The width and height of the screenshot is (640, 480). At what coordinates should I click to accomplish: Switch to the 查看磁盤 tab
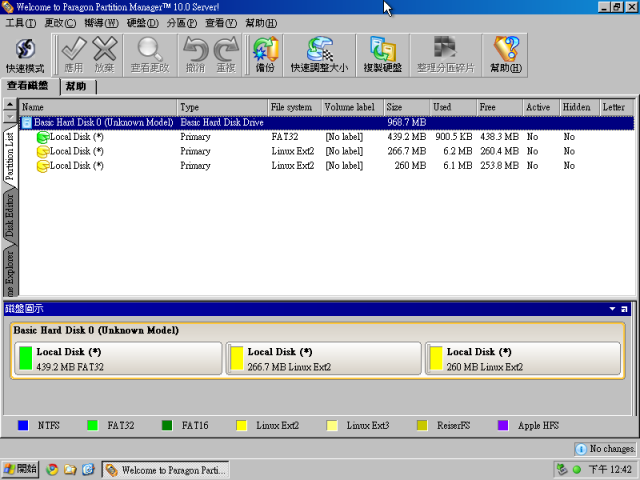click(28, 86)
